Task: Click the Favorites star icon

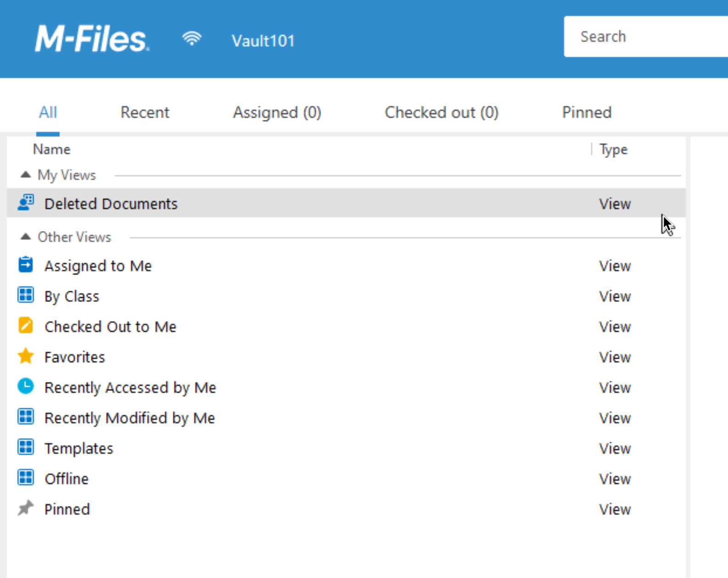Action: coord(26,356)
